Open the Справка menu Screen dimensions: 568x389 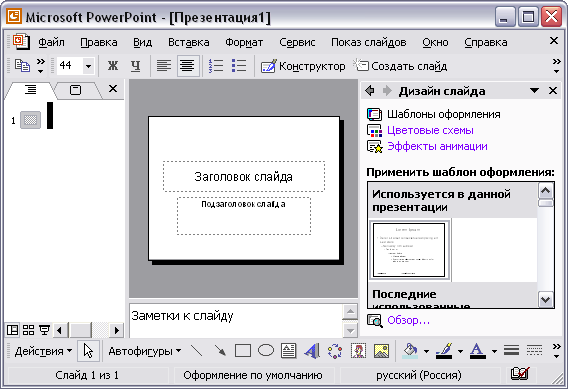point(486,42)
